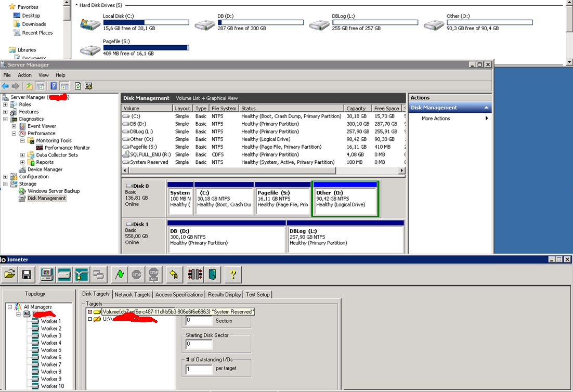
Task: Click the green flag Start Tests icon
Action: tap(120, 274)
